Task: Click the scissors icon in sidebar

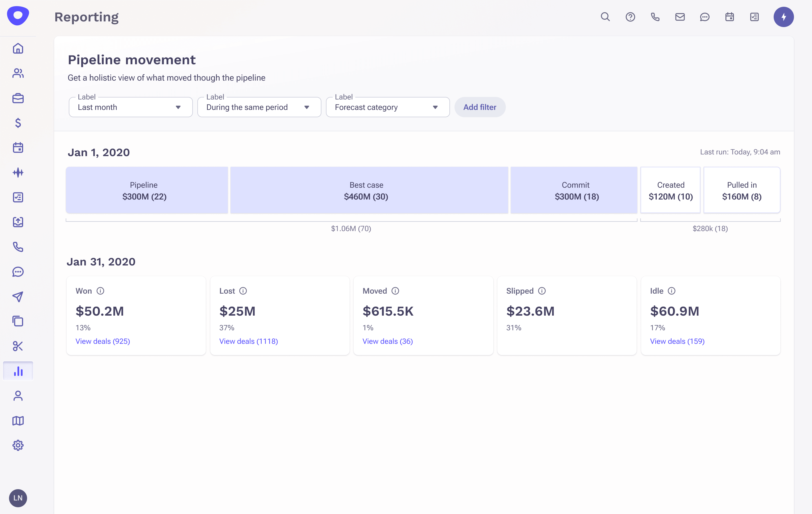Action: click(x=18, y=346)
